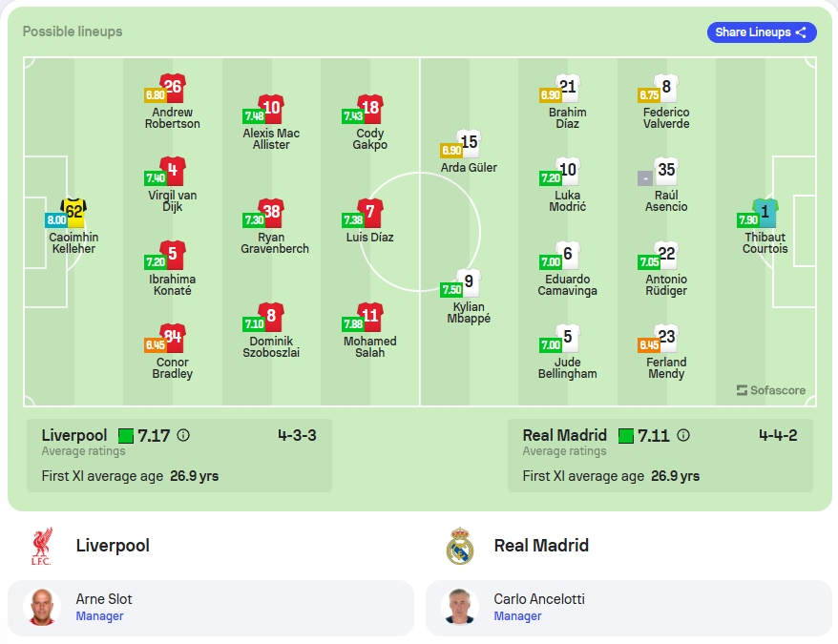The height and width of the screenshot is (644, 838).
Task: Select Kylian Mbappé's number 9 jersey
Action: click(469, 282)
